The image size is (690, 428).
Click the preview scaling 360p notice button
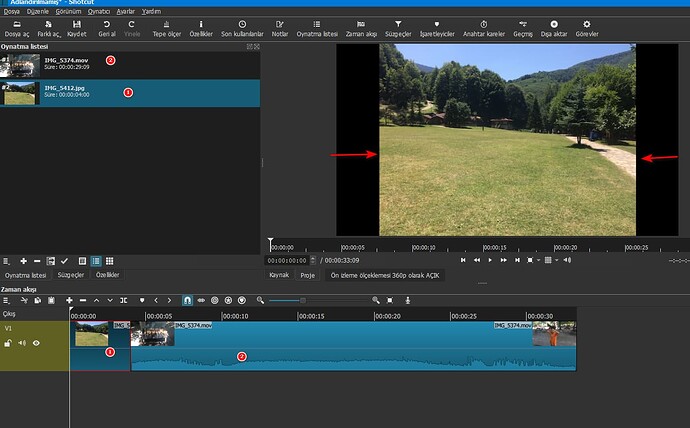tap(385, 275)
